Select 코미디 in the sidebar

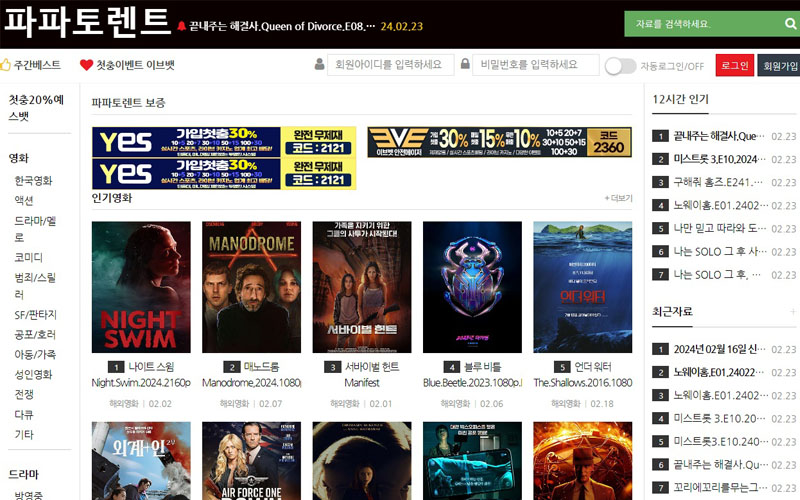click(29, 258)
